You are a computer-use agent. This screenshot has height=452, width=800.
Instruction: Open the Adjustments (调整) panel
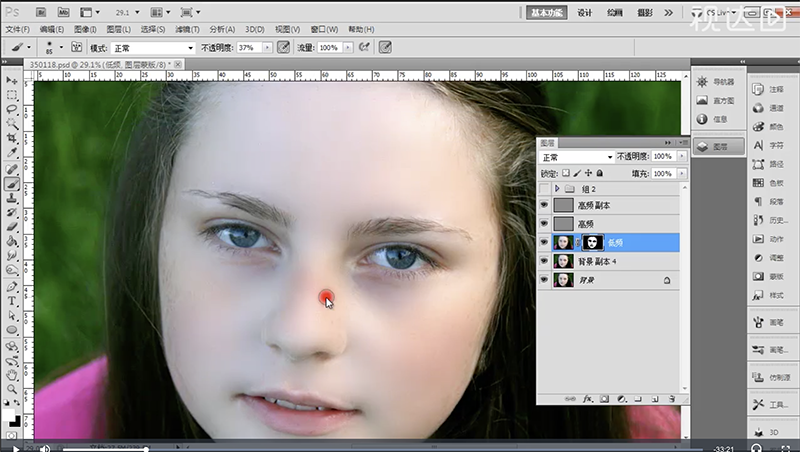[768, 258]
